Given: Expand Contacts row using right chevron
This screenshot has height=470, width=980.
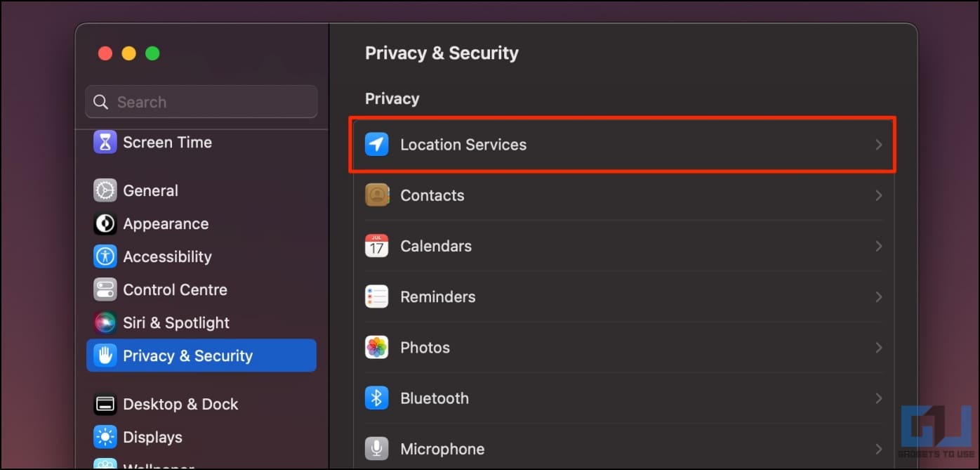Looking at the screenshot, I should point(878,195).
